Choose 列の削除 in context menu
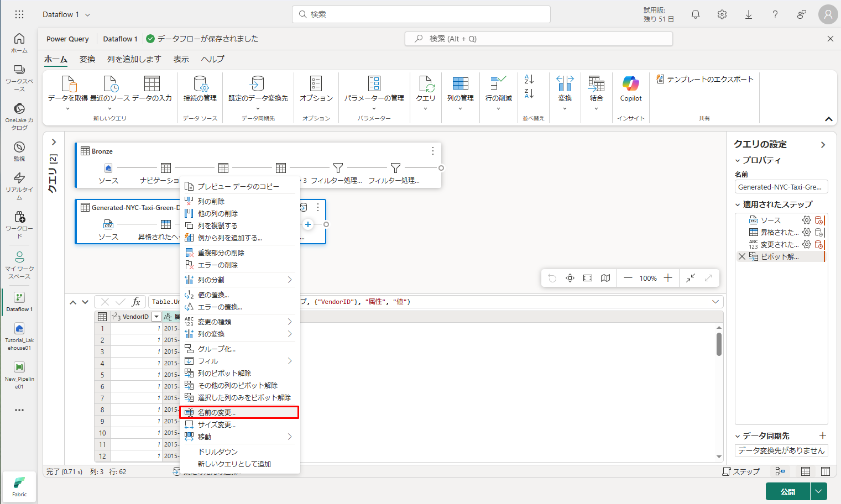The height and width of the screenshot is (504, 841). tap(211, 201)
